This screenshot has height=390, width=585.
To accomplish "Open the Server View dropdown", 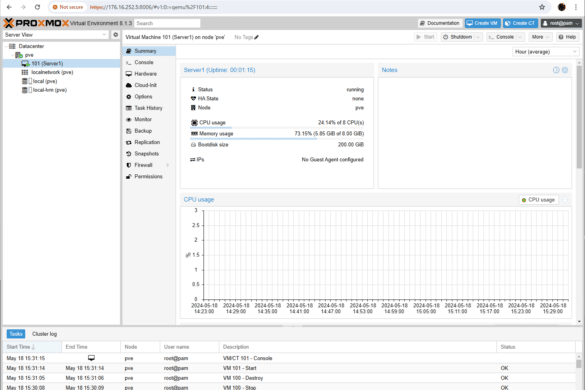I will 104,35.
